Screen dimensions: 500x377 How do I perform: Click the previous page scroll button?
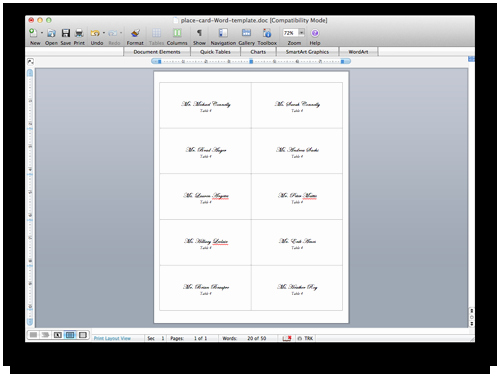coord(472,311)
